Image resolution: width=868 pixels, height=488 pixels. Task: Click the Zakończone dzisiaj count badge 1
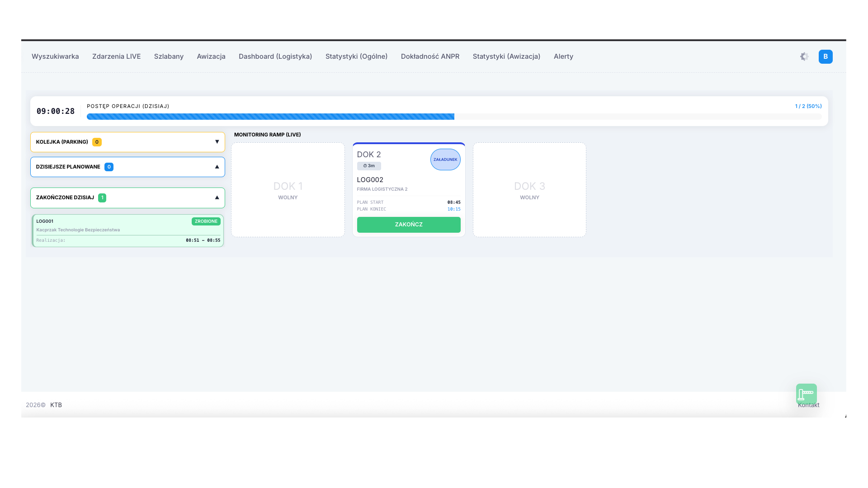point(102,197)
